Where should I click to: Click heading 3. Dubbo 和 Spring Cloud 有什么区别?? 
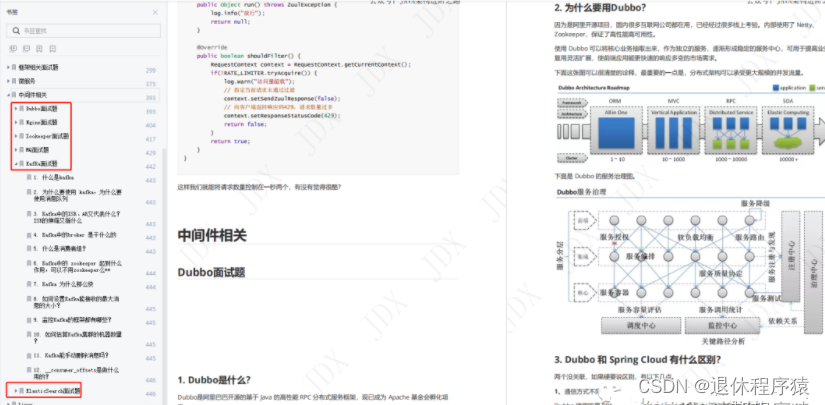click(x=638, y=360)
